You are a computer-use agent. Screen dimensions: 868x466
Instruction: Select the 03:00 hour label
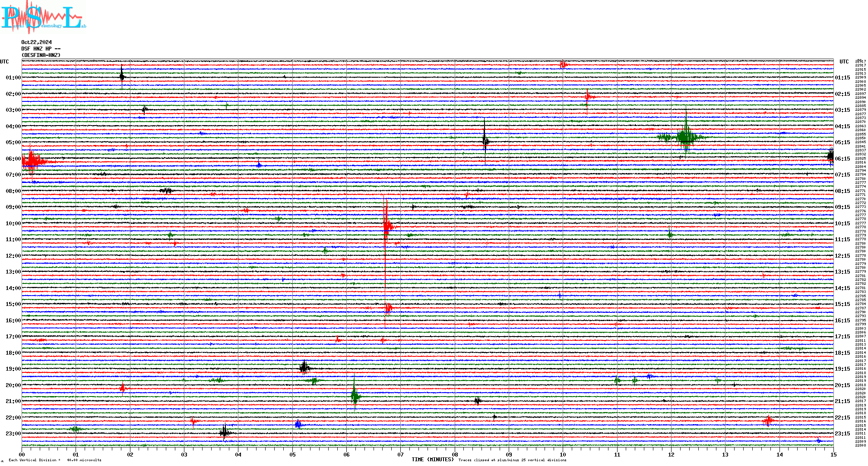13,110
